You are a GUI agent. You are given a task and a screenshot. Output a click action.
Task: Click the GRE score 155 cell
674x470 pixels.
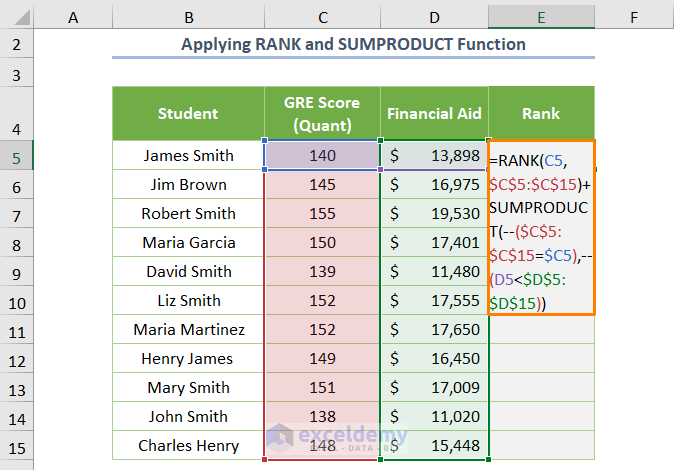pos(322,214)
